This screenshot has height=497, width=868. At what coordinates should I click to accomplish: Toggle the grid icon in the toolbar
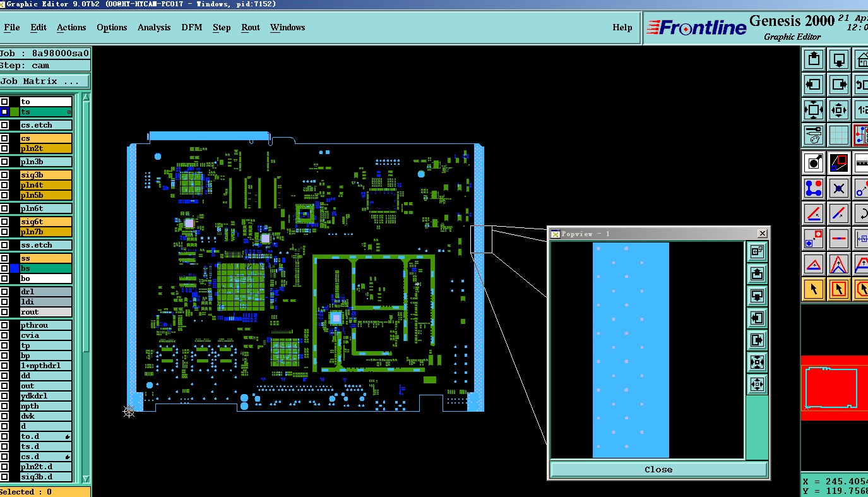click(x=838, y=135)
